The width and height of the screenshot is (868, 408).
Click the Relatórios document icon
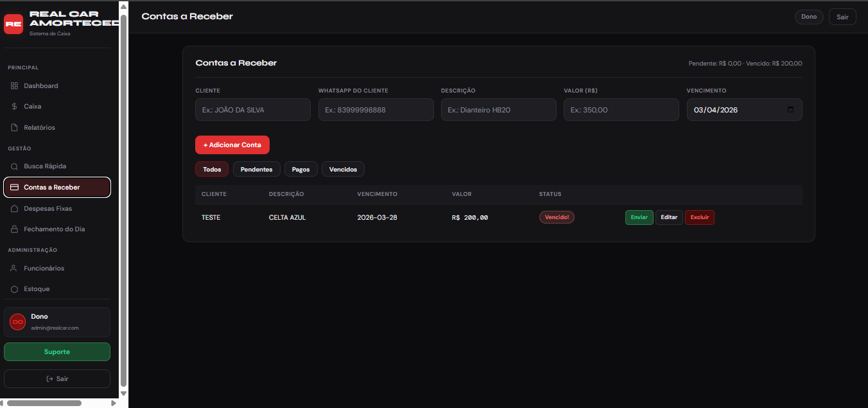pyautogui.click(x=14, y=128)
